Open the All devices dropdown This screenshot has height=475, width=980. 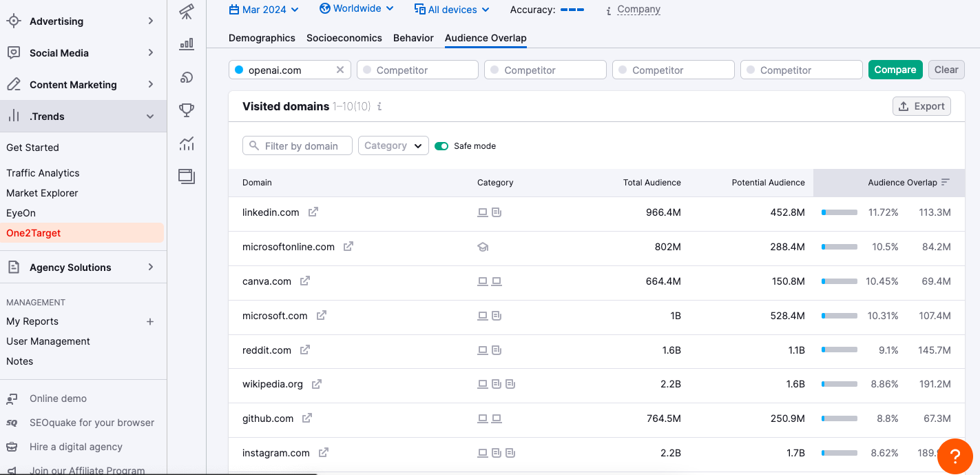point(452,10)
